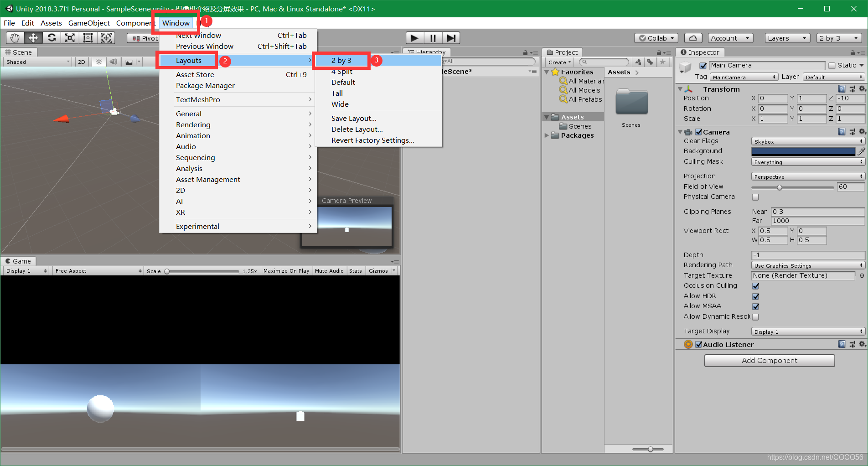868x466 pixels.
Task: Toggle Allow MSAA checkbox
Action: 755,306
